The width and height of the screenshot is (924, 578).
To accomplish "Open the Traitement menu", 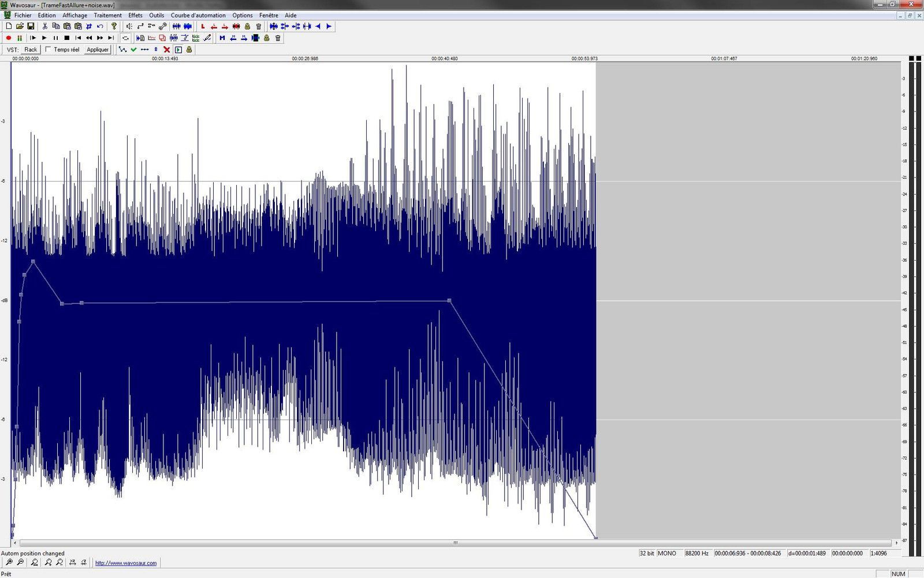I will coord(107,15).
